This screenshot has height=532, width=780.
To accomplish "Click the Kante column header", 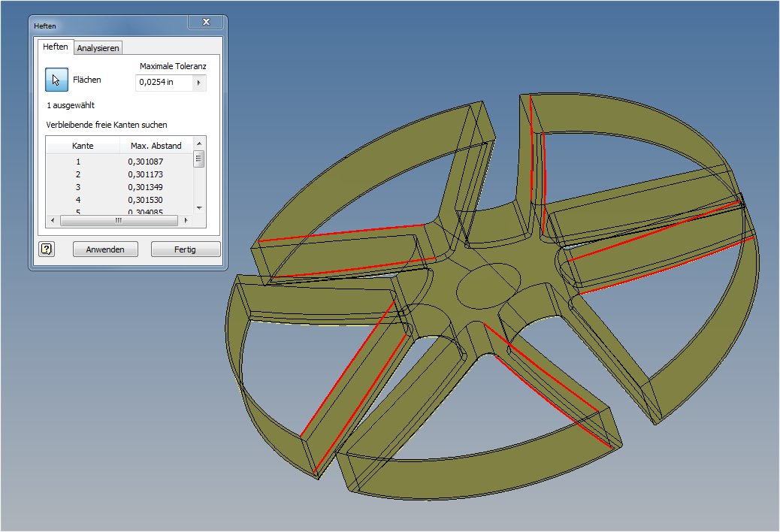I will tap(83, 146).
